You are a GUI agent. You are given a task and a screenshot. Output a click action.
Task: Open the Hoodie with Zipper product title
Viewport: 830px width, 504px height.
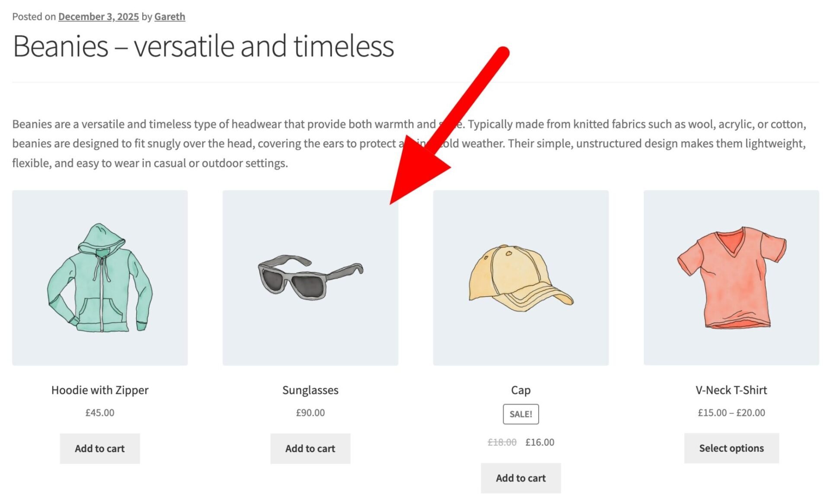click(x=99, y=390)
